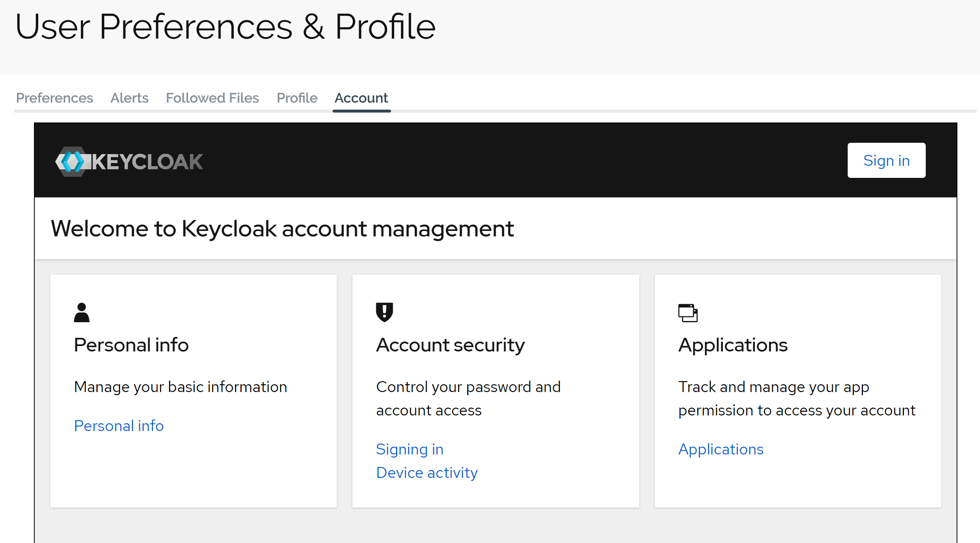Click the Personal info card heading
The height and width of the screenshot is (543, 980).
point(131,345)
